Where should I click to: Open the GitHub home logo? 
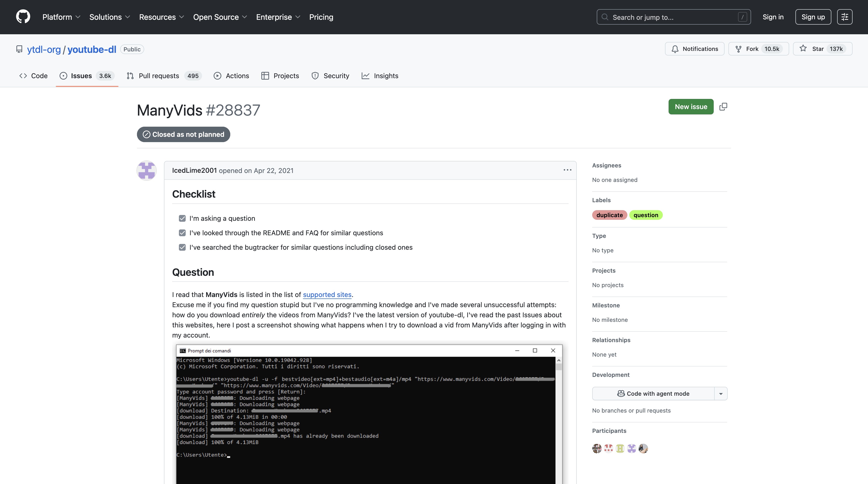tap(23, 17)
